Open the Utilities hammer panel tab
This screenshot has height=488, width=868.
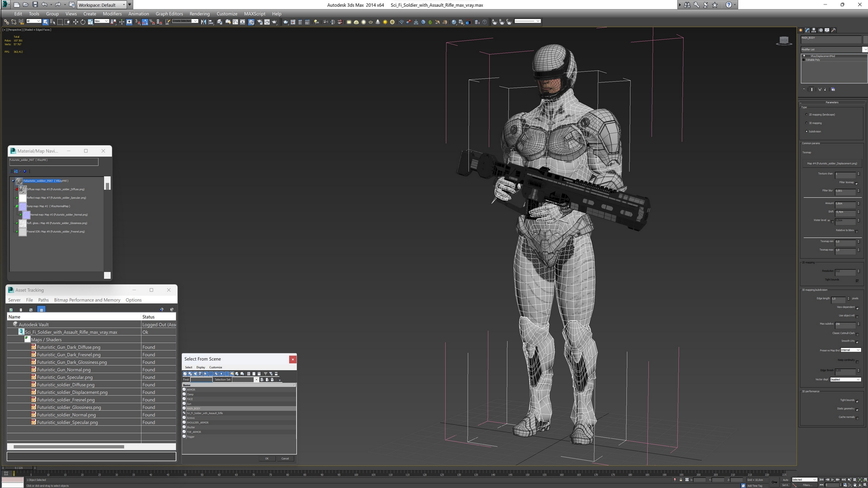click(834, 30)
